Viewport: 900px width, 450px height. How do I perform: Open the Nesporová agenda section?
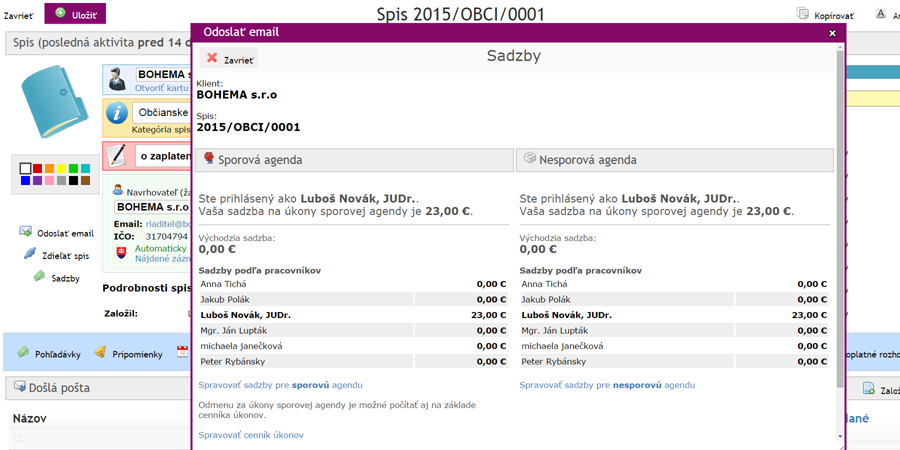[x=674, y=160]
